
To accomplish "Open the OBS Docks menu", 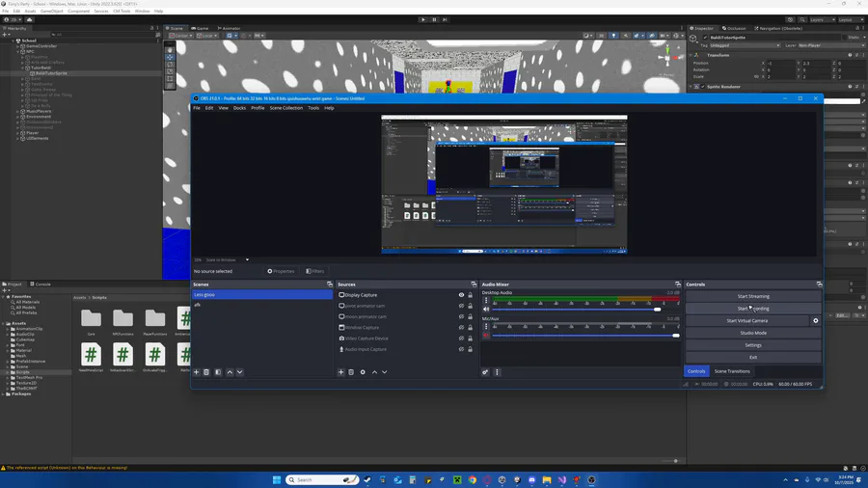I will (x=239, y=108).
